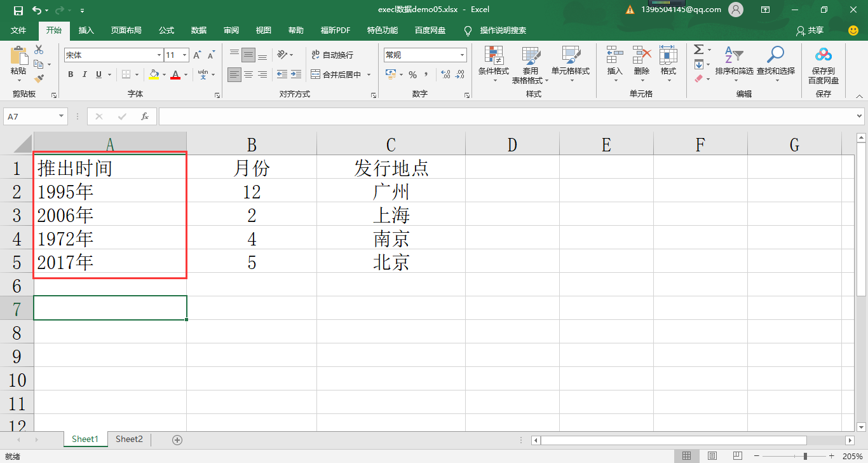Open 格式 cell format menu

[668, 64]
